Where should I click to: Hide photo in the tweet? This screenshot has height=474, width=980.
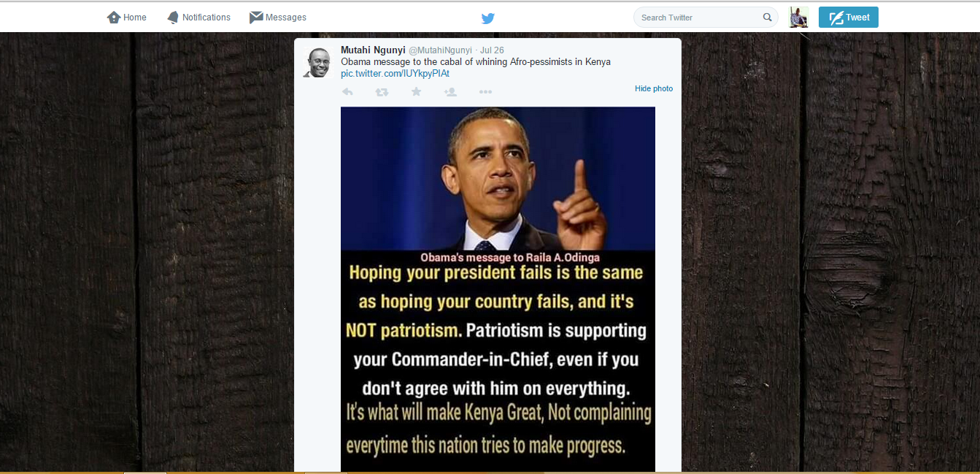[x=654, y=88]
